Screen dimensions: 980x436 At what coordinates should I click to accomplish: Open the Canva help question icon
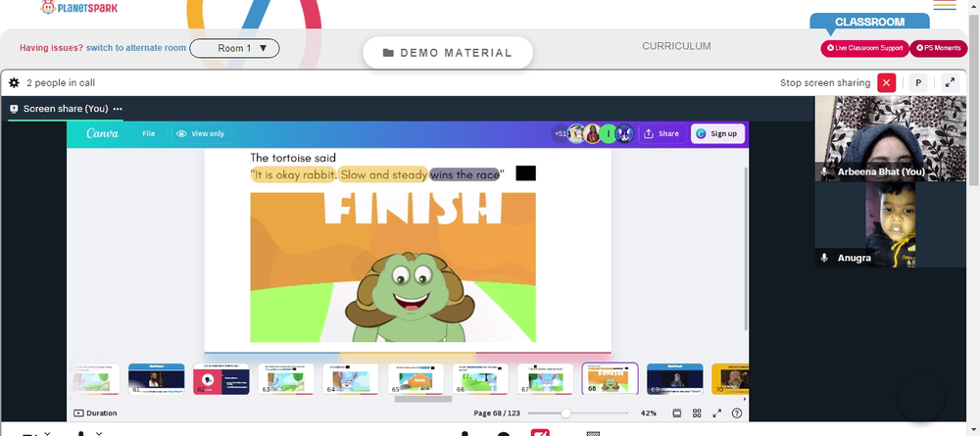click(x=737, y=412)
